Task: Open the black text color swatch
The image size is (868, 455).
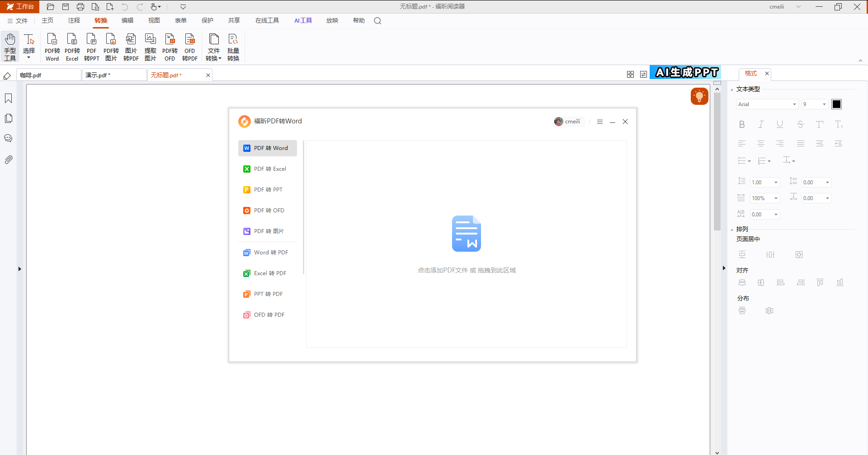Action: [837, 104]
